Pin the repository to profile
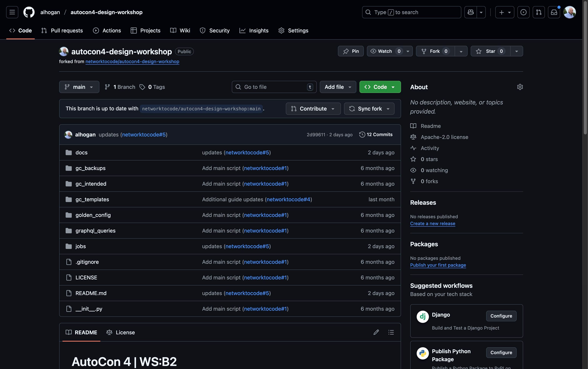Viewport: 588px width, 369px height. pyautogui.click(x=351, y=51)
